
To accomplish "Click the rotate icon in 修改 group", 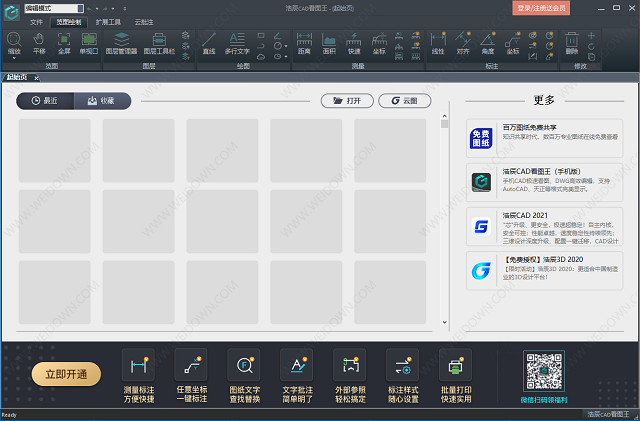I will [x=591, y=46].
